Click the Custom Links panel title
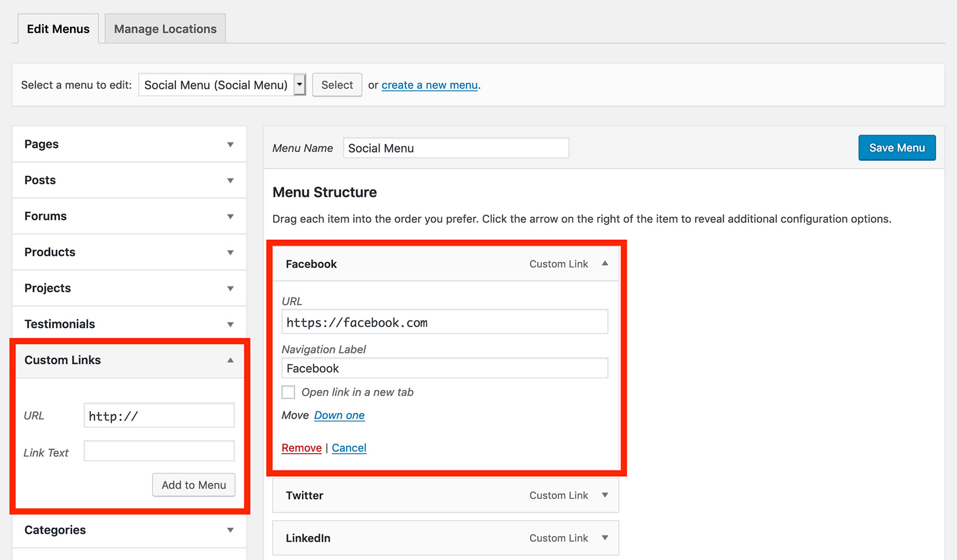 click(x=62, y=360)
